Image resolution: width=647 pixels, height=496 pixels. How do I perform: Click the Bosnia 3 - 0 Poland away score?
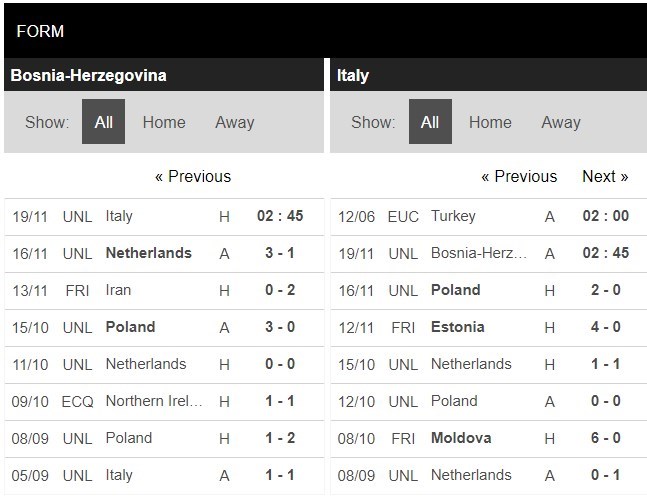point(277,327)
